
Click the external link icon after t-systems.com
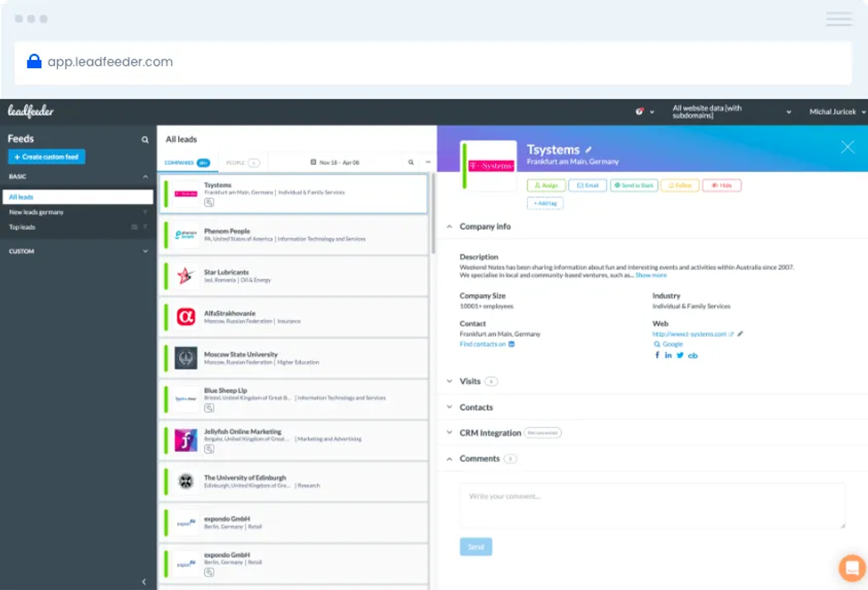tap(731, 334)
